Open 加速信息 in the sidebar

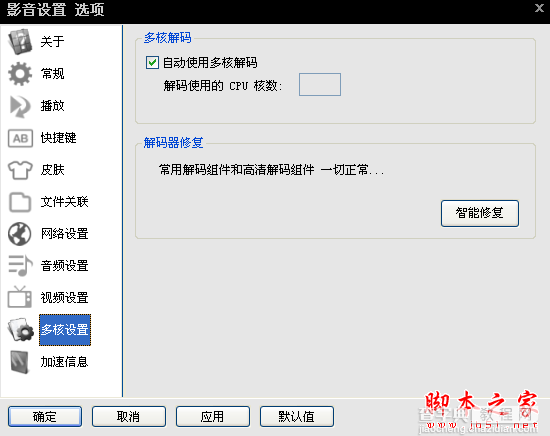65,362
